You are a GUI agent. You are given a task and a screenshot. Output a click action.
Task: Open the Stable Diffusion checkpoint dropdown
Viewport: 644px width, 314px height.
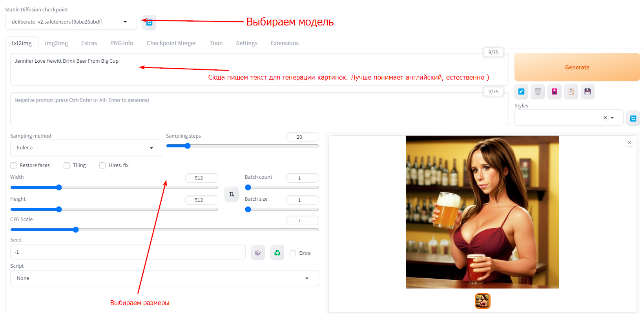(x=71, y=22)
